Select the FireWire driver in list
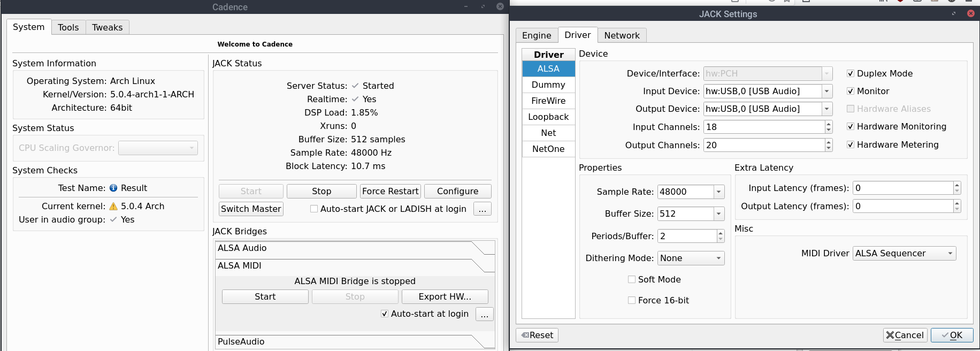The image size is (980, 351). pos(548,101)
